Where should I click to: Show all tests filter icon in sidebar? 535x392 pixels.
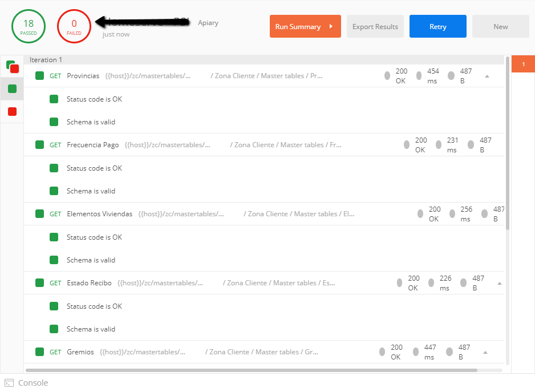[13, 66]
